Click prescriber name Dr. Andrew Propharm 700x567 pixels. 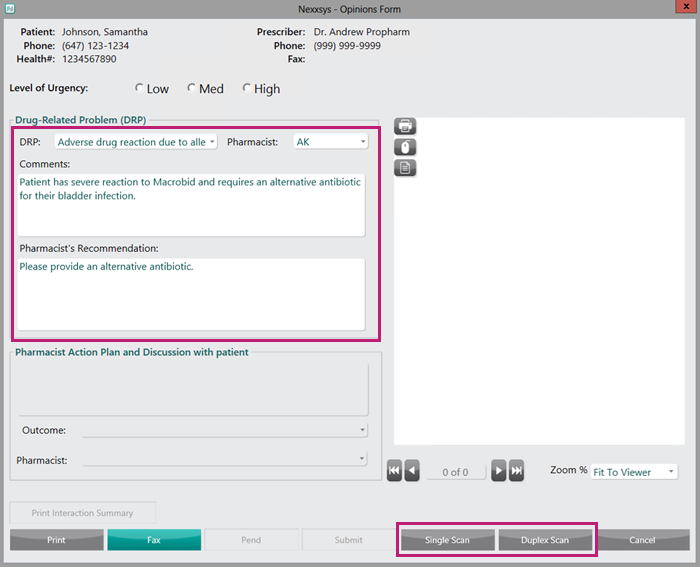(x=362, y=32)
